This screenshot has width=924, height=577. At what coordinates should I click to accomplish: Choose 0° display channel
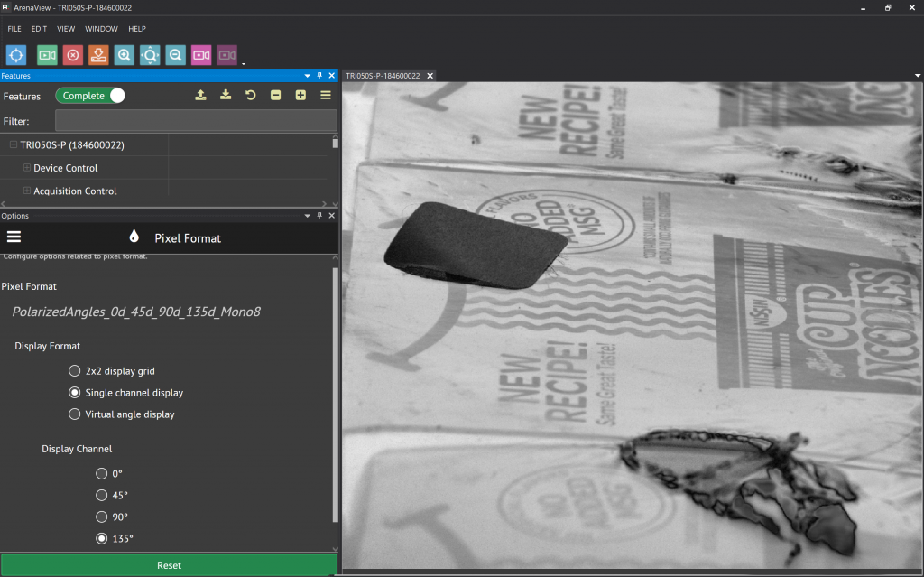point(101,473)
